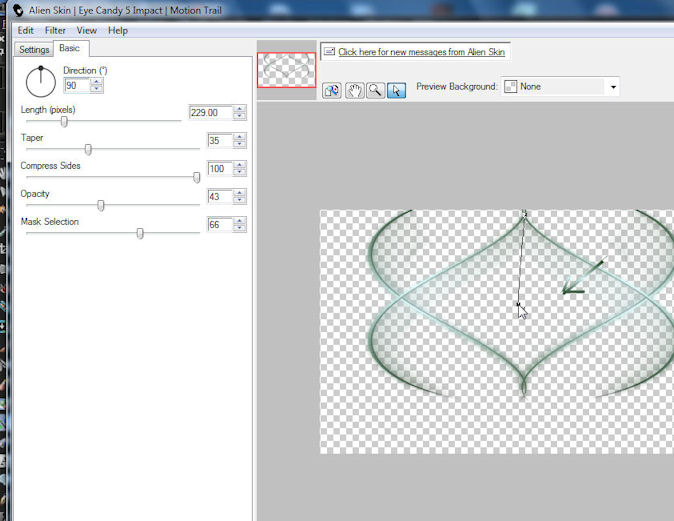
Task: Decrease Taper with the down spinner
Action: [239, 144]
